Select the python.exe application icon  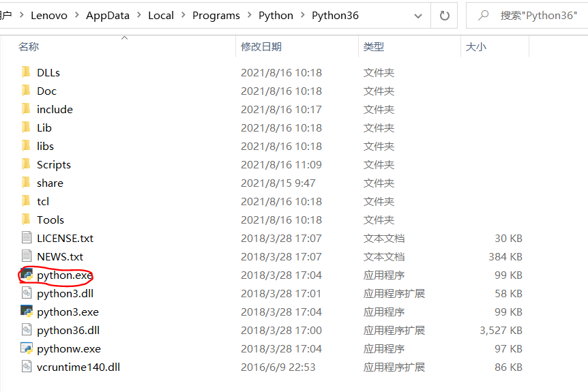point(26,274)
